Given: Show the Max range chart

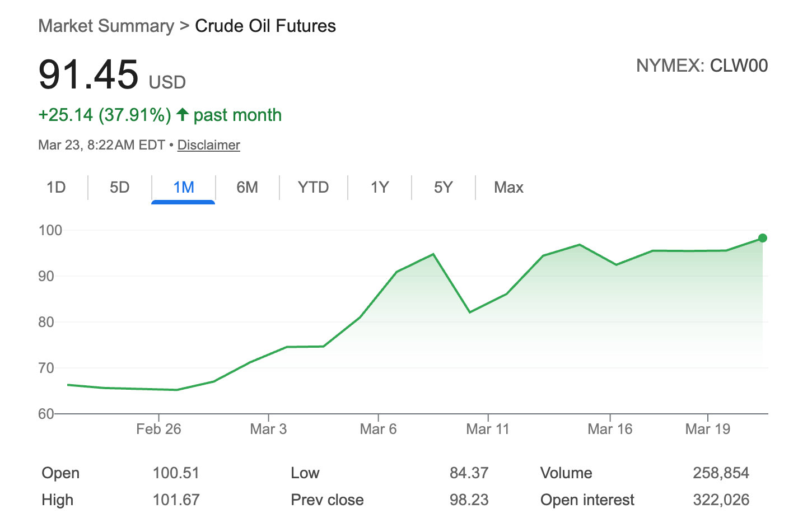Looking at the screenshot, I should click(x=508, y=187).
